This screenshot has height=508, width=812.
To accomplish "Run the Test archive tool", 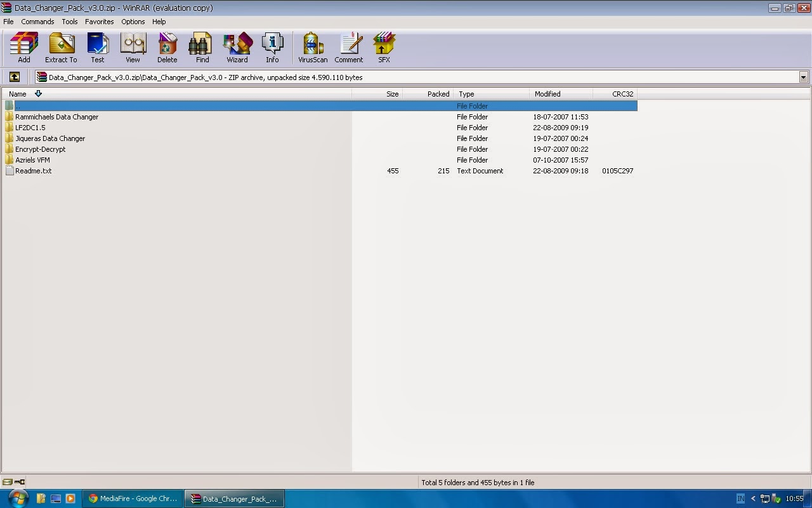I will 98,48.
